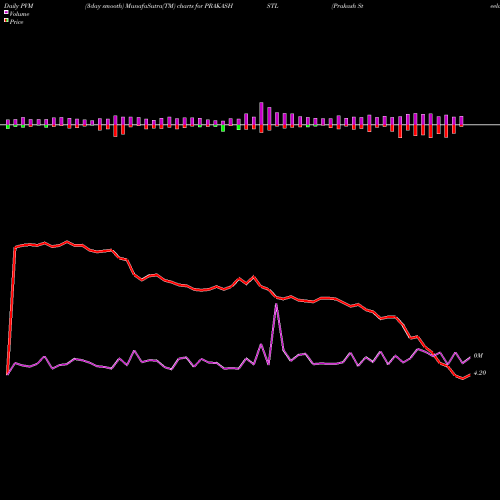Click the '4.20' price axis label

(480, 373)
